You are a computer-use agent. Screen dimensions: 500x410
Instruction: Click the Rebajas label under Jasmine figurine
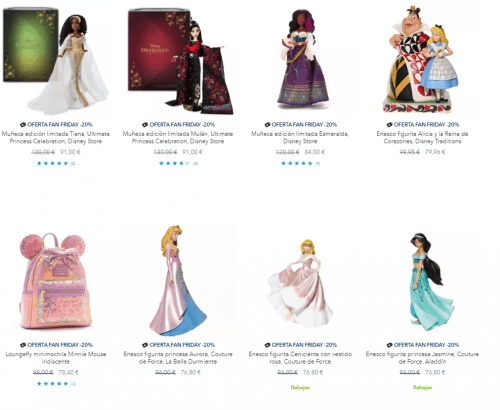coord(422,387)
